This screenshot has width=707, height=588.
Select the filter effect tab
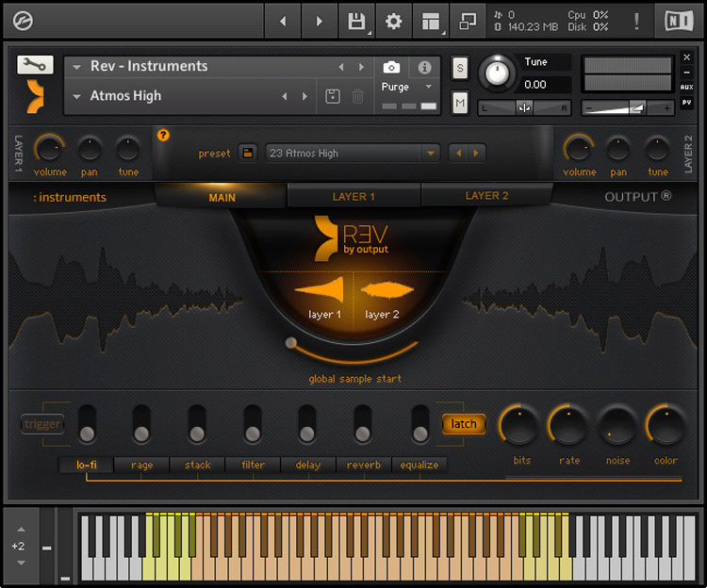coord(253,465)
